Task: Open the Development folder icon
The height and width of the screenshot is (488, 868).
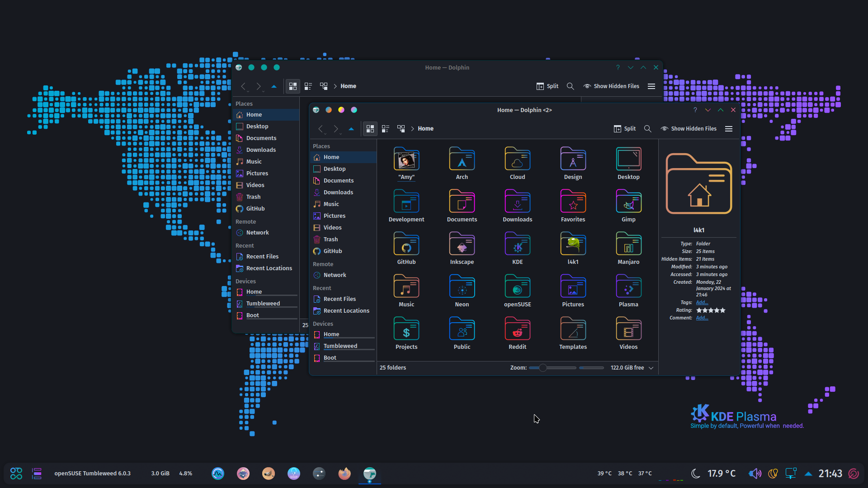Action: click(406, 202)
